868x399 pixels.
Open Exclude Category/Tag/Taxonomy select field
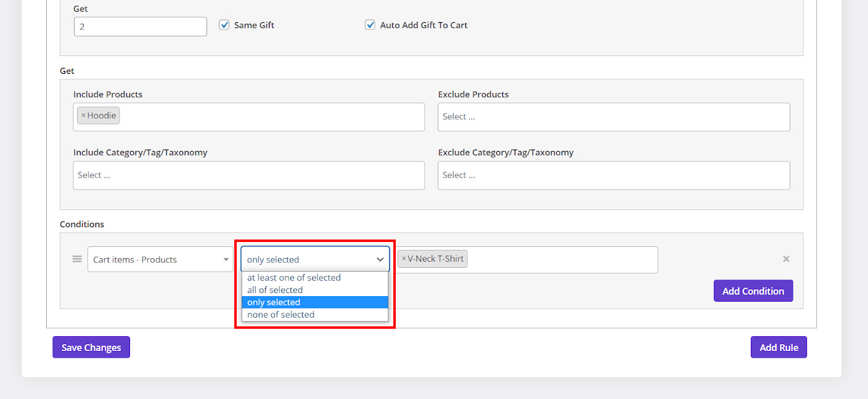[x=613, y=175]
